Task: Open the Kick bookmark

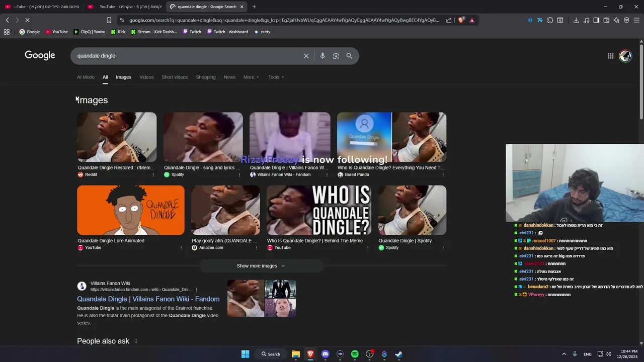Action: click(118, 32)
